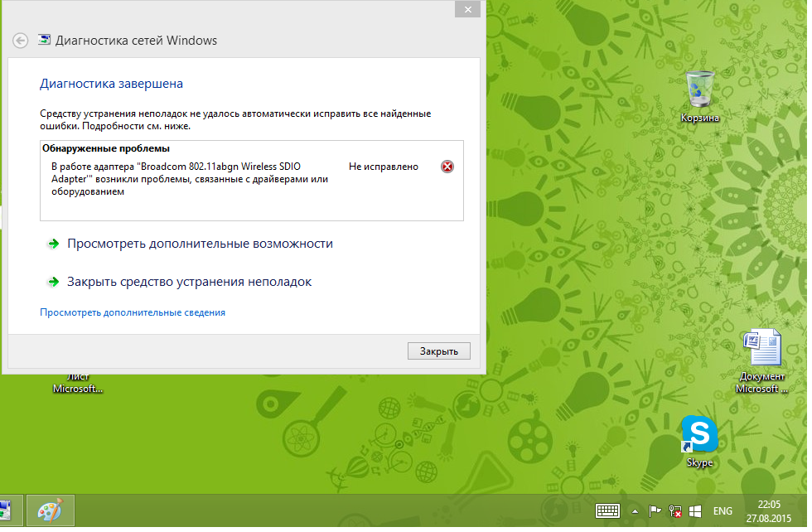Switch input language via ENG indicator
The height and width of the screenshot is (532, 812).
click(723, 511)
